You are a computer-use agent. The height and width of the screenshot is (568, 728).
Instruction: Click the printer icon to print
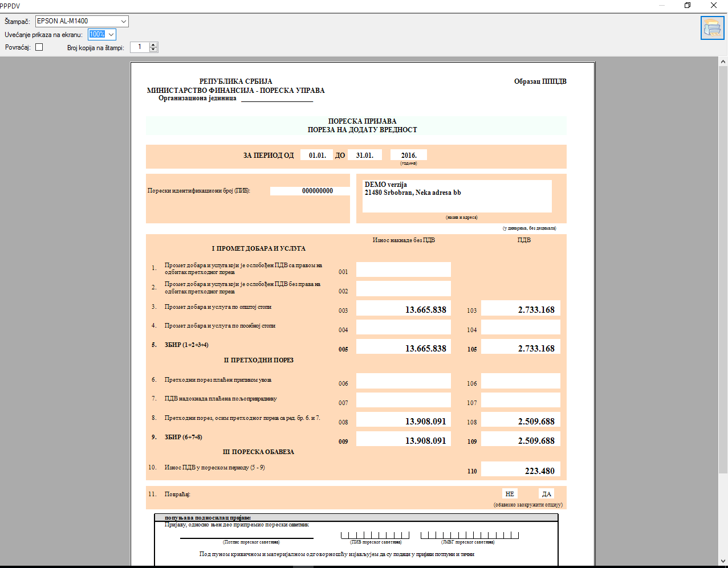point(712,28)
